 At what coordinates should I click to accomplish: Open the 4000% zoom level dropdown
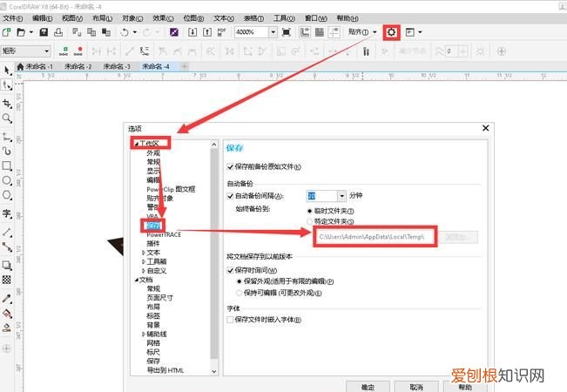pos(273,32)
